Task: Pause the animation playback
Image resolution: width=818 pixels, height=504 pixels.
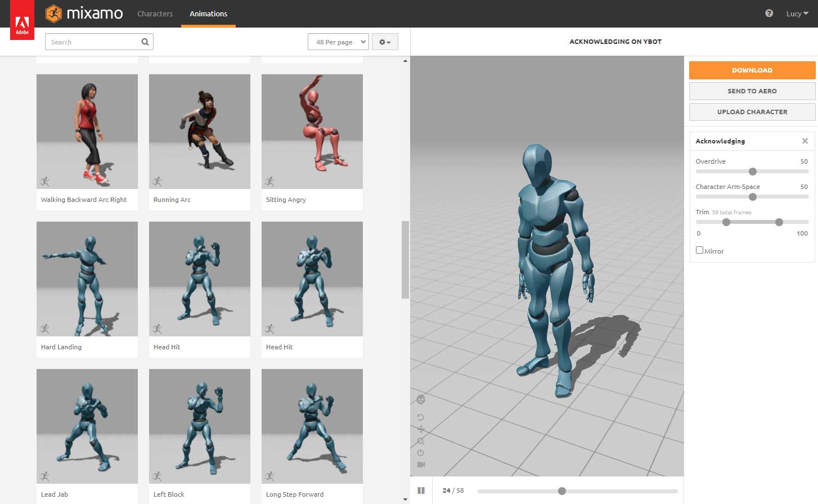Action: (421, 490)
